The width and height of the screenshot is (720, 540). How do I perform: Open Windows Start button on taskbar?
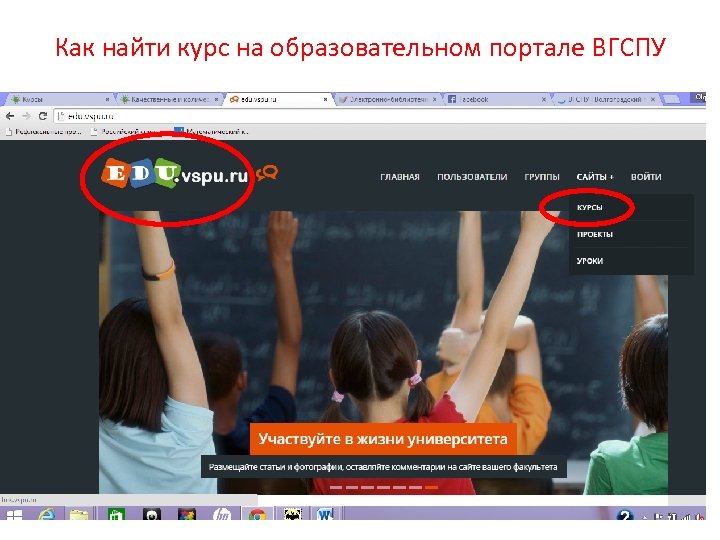(x=14, y=515)
